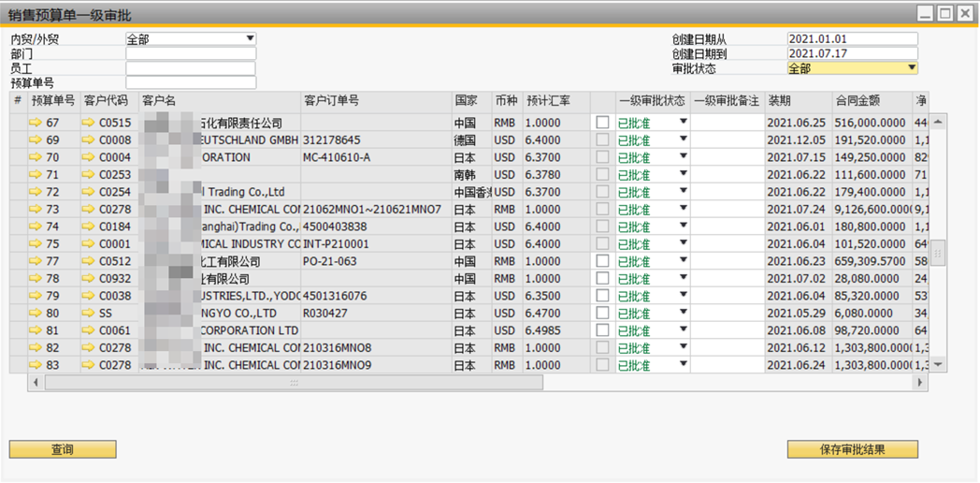The height and width of the screenshot is (483, 980).
Task: Open budget order 73 link arrow
Action: point(36,209)
